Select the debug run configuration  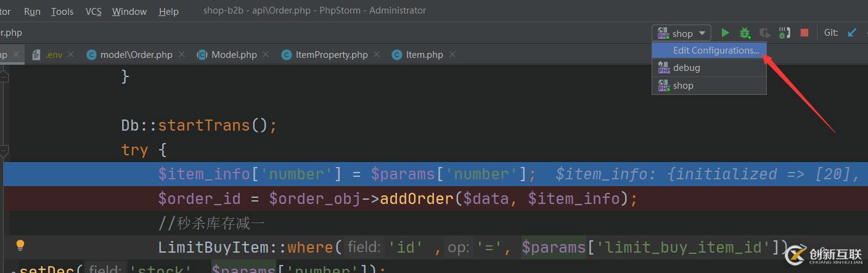709,67
